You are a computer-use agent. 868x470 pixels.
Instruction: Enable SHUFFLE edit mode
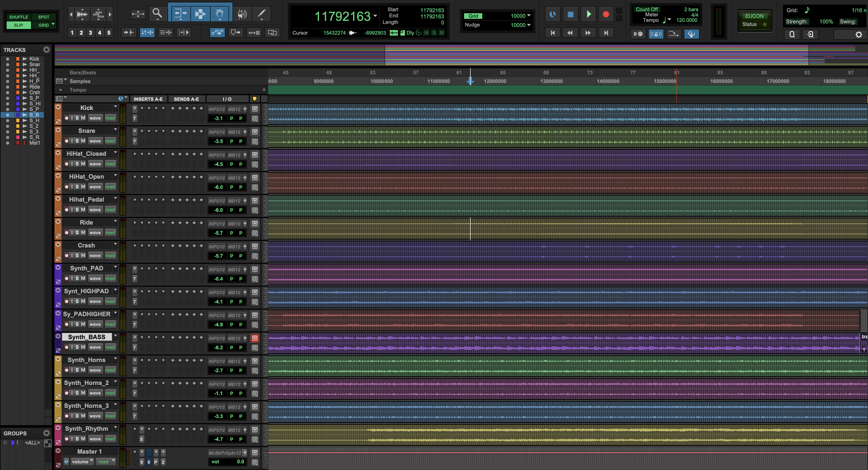point(19,17)
